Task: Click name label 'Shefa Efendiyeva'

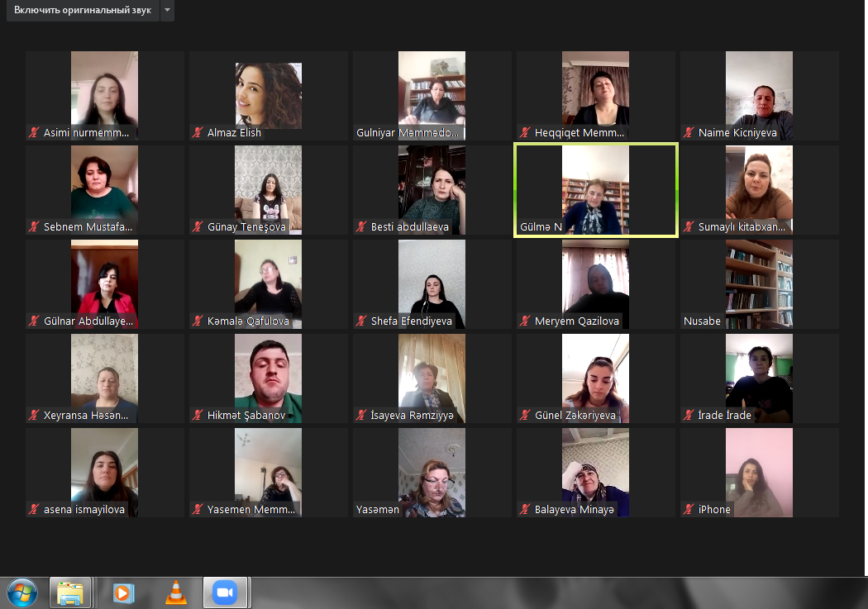Action: (412, 321)
